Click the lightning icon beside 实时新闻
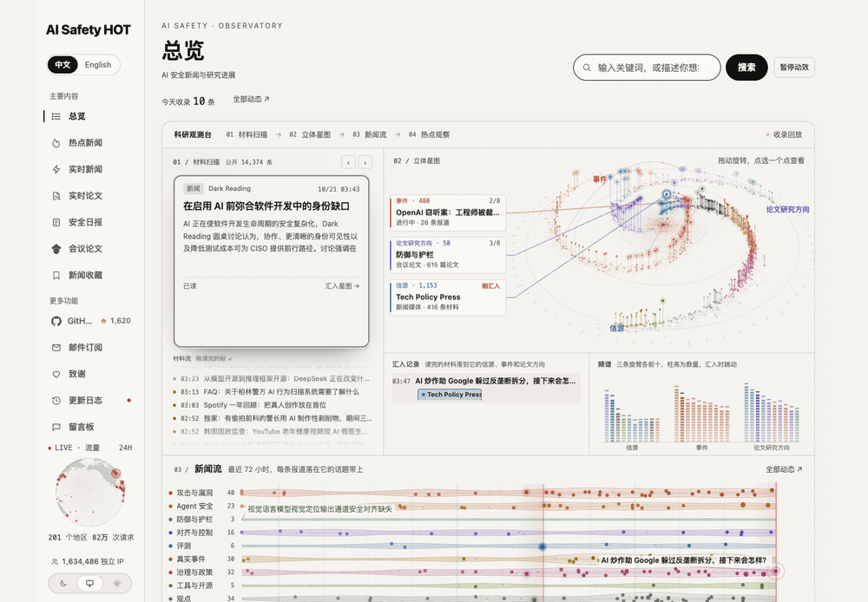This screenshot has height=602, width=868. click(56, 169)
